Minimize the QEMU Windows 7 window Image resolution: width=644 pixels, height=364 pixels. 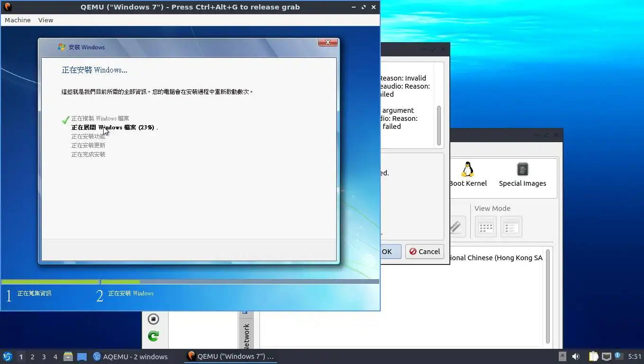354,7
